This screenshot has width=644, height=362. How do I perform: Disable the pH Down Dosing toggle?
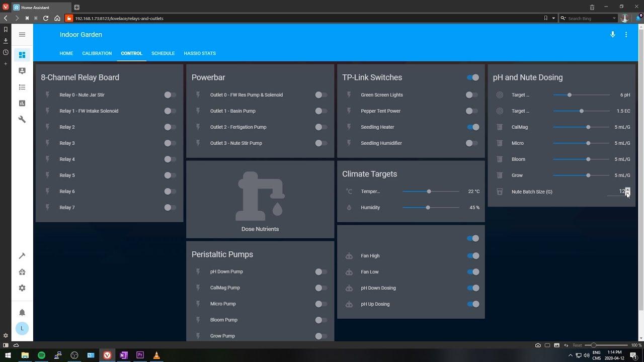coord(473,288)
